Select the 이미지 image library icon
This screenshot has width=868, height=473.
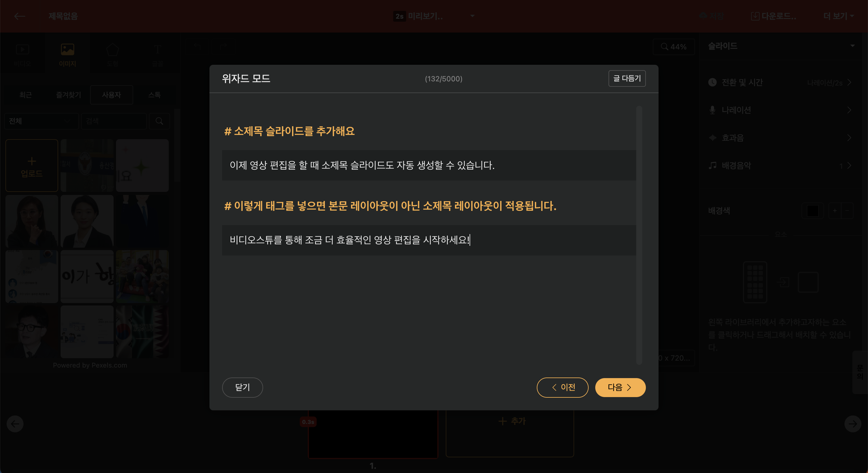[68, 54]
